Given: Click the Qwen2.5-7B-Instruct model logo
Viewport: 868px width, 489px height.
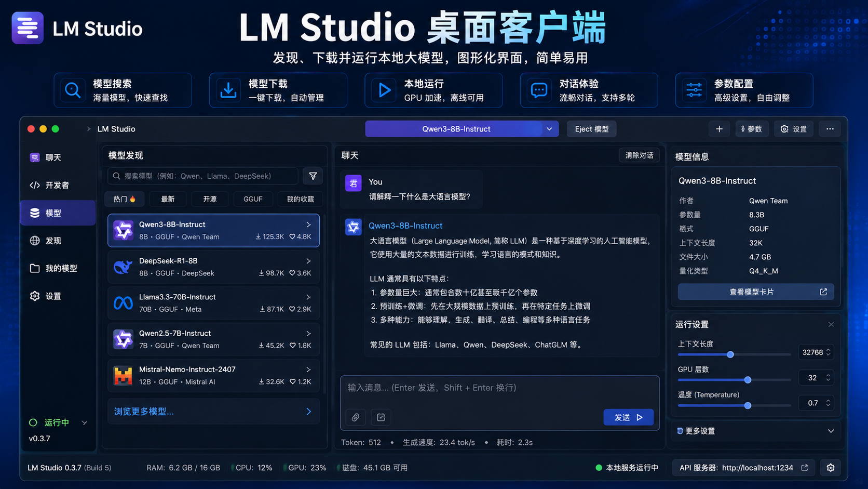Looking at the screenshot, I should [x=124, y=339].
